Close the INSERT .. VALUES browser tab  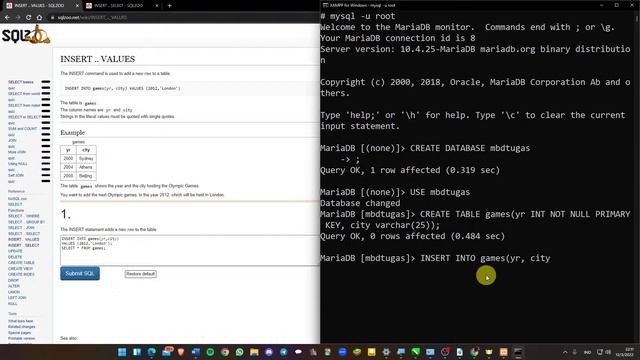pyautogui.click(x=77, y=6)
